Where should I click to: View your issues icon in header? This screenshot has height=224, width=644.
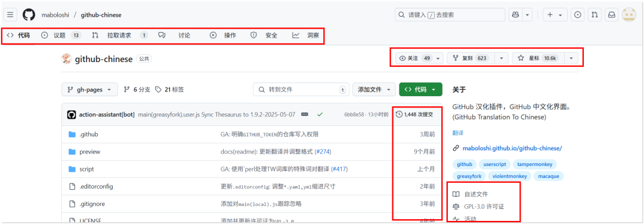coord(577,15)
